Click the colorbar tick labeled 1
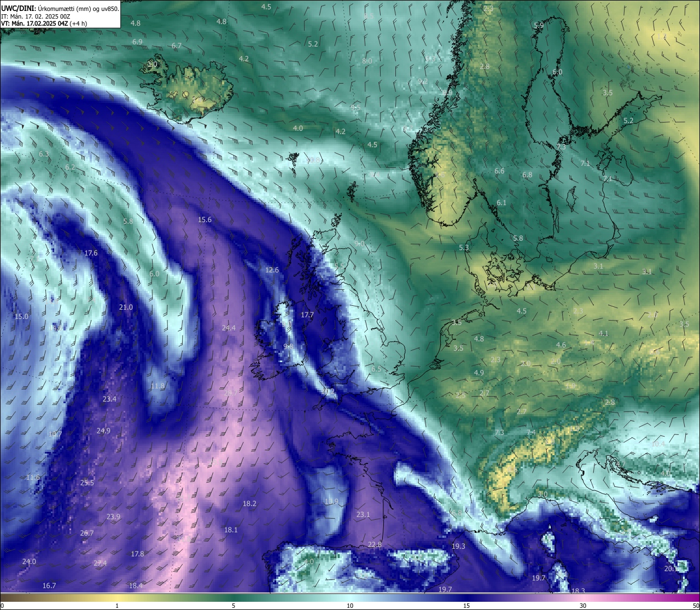This screenshot has height=610, width=700. pos(117,606)
